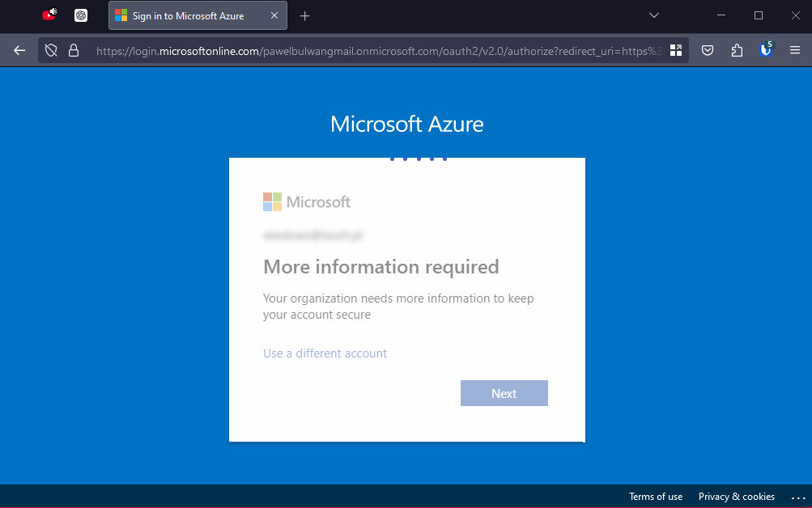This screenshot has height=508, width=812.
Task: Click Use a different account link
Action: coord(325,353)
